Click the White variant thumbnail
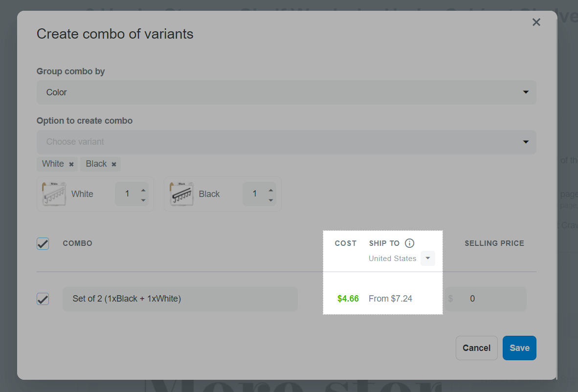The height and width of the screenshot is (392, 578). click(54, 194)
